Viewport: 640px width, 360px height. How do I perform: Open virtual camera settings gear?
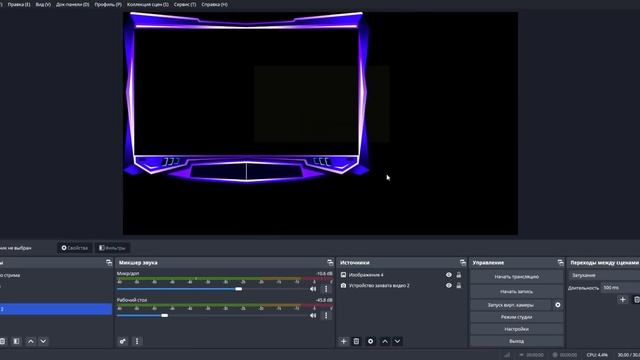558,305
